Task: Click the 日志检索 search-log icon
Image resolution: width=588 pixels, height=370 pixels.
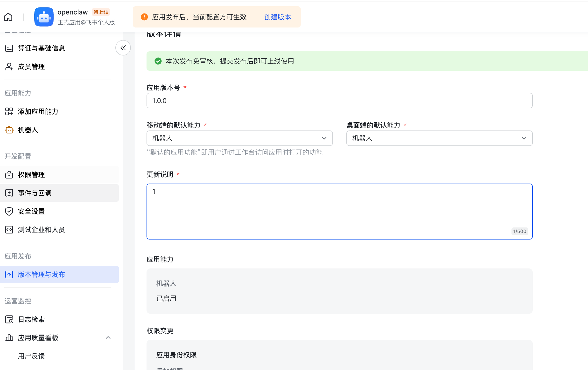Action: (x=9, y=320)
